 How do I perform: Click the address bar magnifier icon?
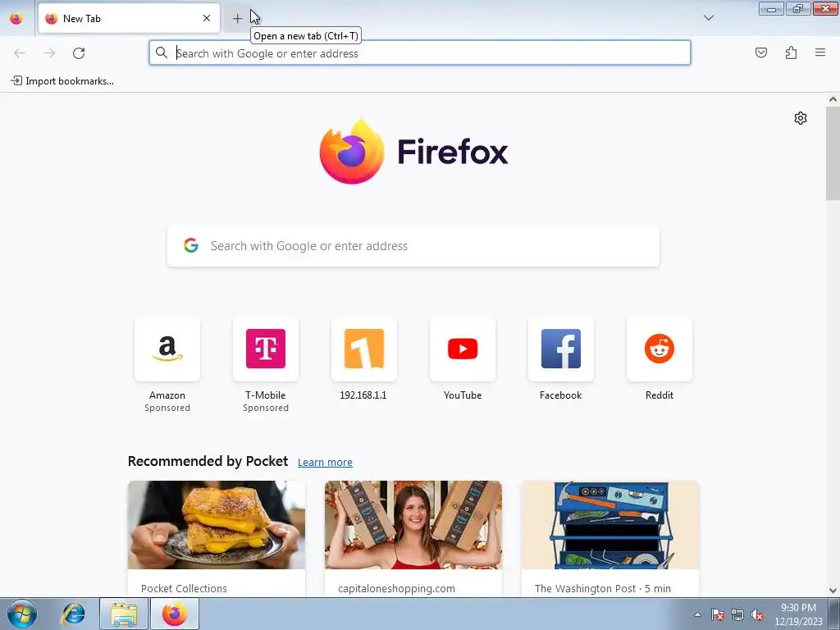coord(162,52)
